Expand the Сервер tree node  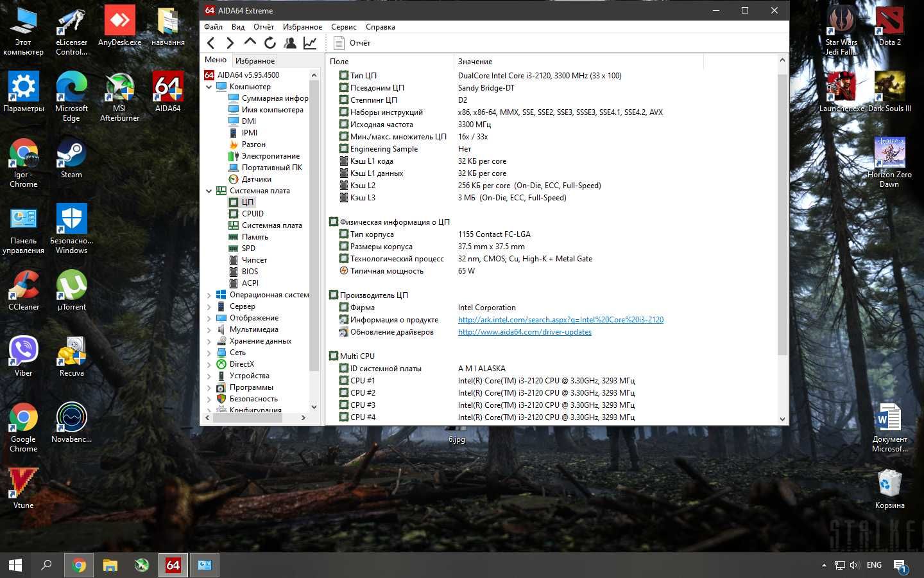[209, 307]
